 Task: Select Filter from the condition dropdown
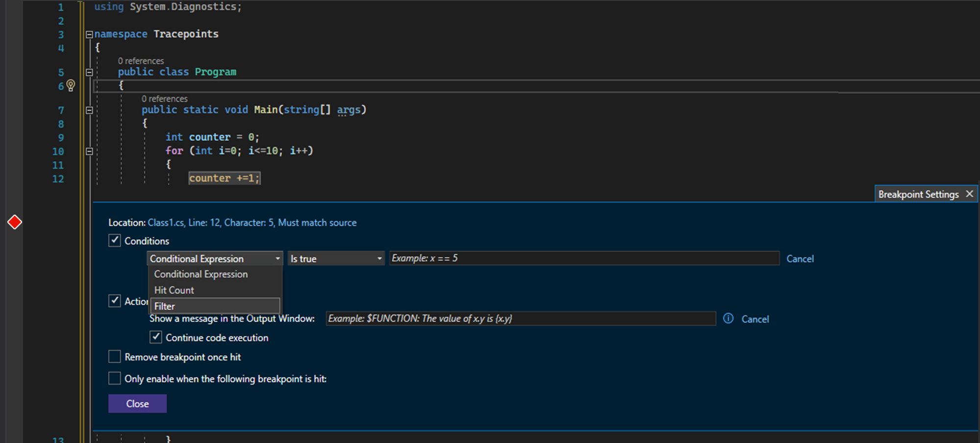point(165,306)
